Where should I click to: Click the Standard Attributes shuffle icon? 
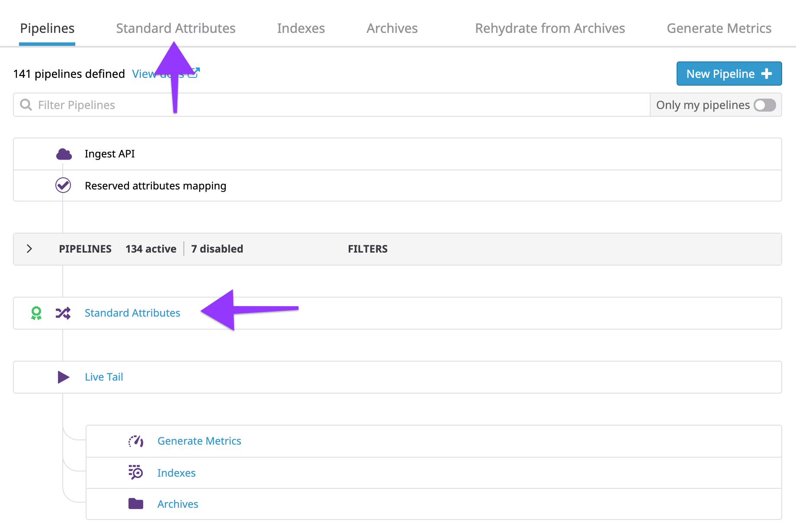63,313
